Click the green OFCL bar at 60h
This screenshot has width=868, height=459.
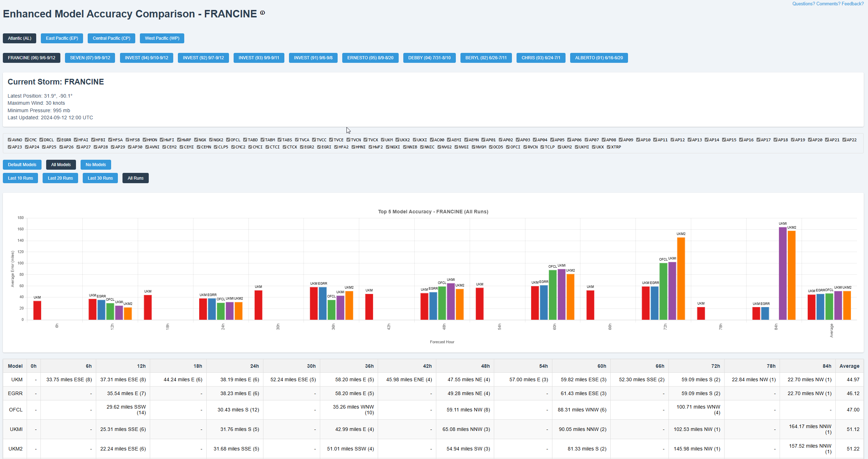[553, 295]
